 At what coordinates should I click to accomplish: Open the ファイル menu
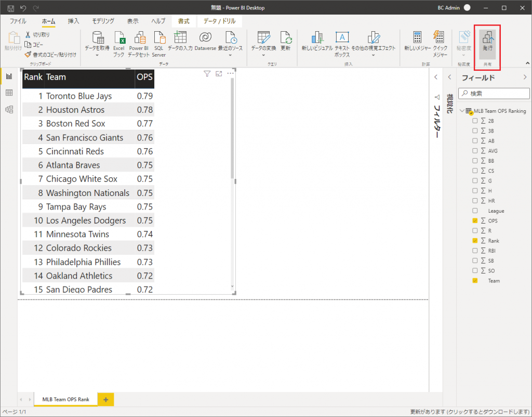18,21
